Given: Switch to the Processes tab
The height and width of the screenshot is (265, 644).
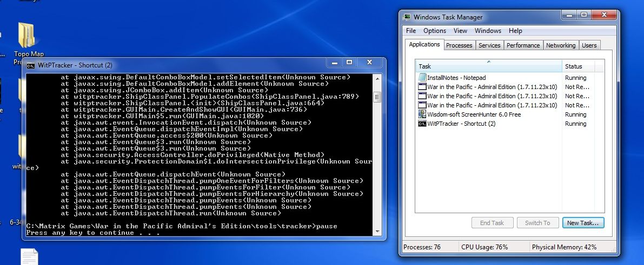Looking at the screenshot, I should tap(459, 45).
